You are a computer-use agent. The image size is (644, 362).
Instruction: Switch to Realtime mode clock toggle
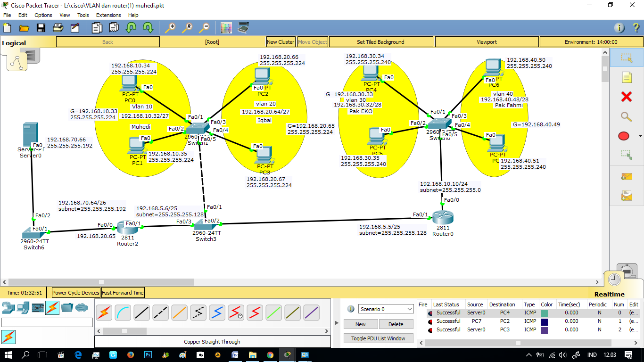613,280
